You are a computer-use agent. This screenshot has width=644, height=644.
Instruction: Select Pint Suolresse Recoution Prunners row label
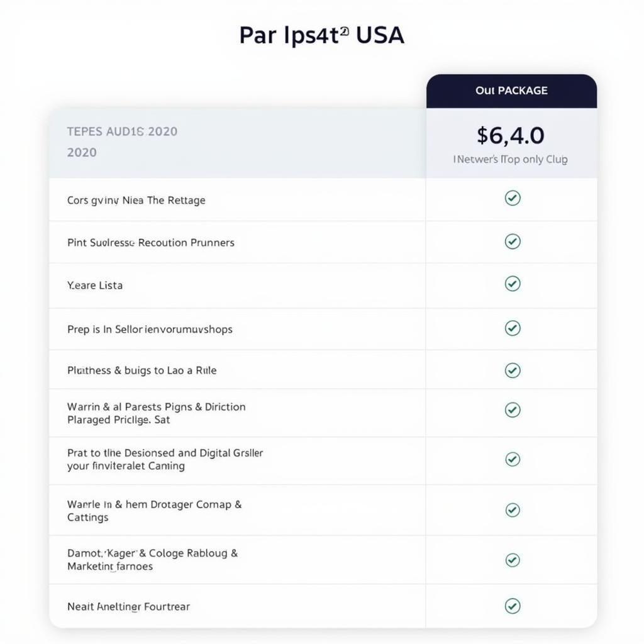[151, 243]
